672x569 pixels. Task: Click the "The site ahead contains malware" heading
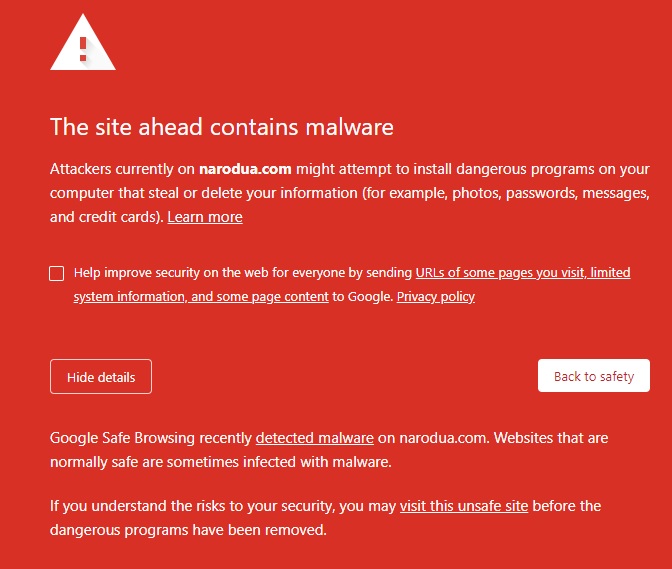click(221, 127)
